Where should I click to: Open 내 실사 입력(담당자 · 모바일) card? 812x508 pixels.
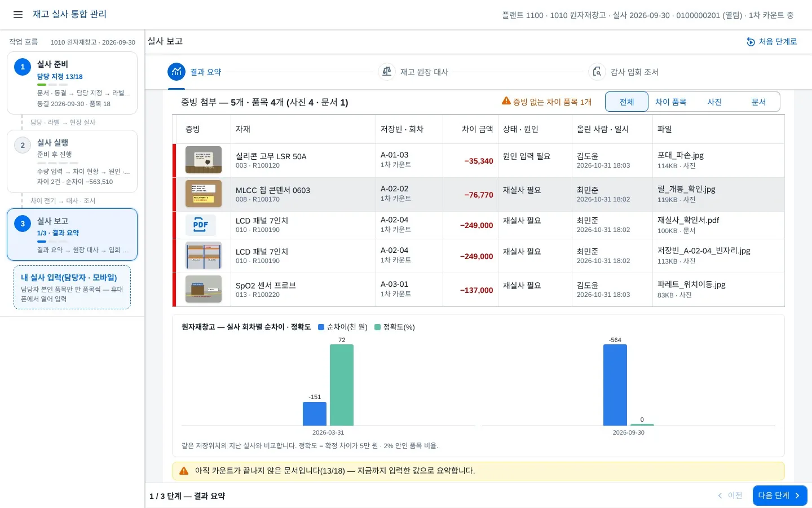pyautogui.click(x=72, y=287)
